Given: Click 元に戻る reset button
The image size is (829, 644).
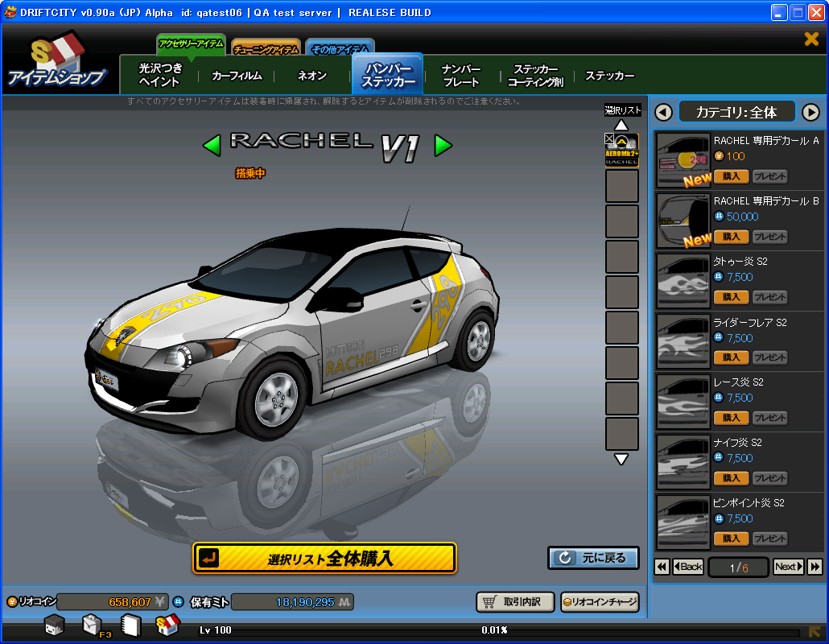Looking at the screenshot, I should click(593, 558).
